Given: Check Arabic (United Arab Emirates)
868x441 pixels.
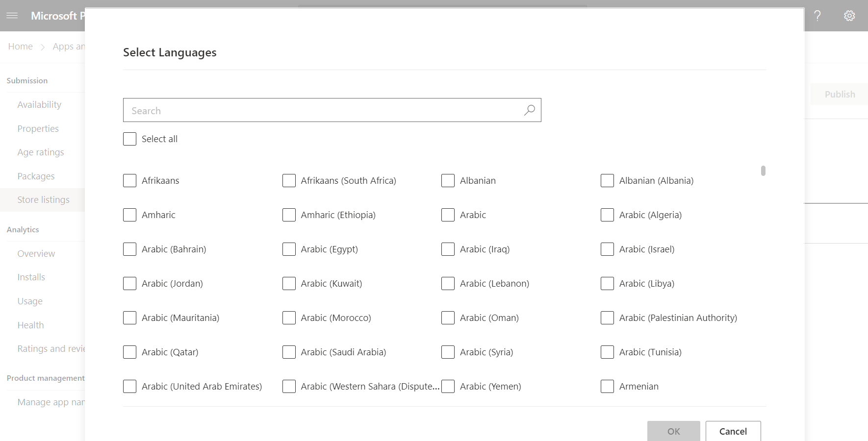Looking at the screenshot, I should (129, 387).
